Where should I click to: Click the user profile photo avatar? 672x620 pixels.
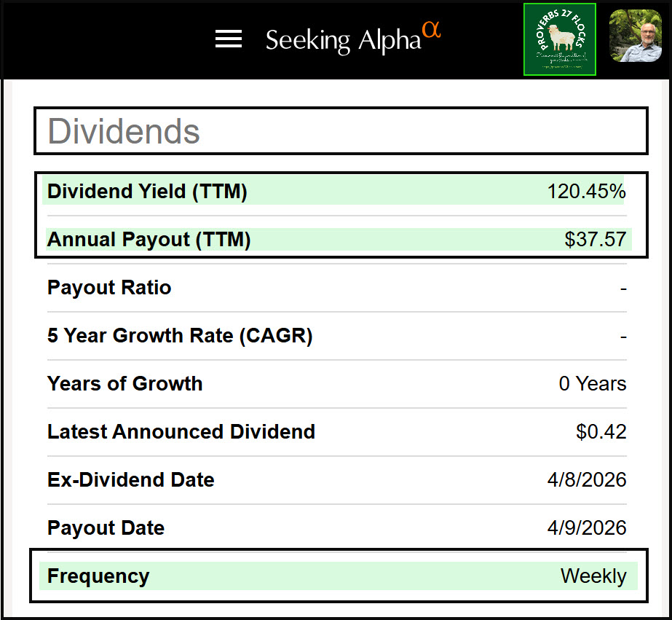[635, 36]
